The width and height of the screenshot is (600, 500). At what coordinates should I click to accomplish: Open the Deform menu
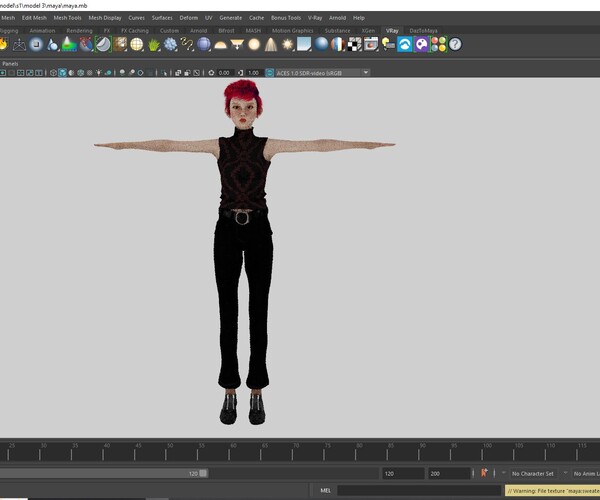tap(189, 18)
